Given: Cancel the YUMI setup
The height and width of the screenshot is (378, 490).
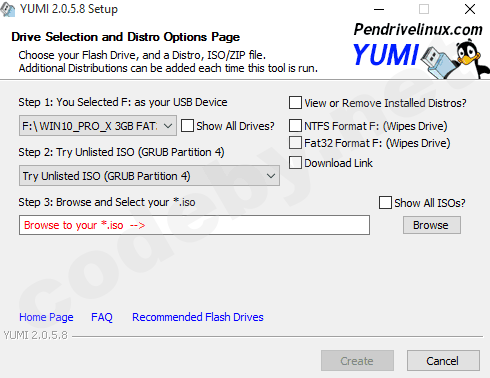Looking at the screenshot, I should [x=443, y=361].
